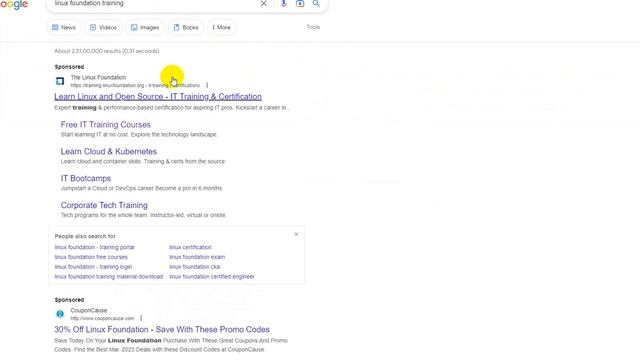Switch to the Books tab

(x=186, y=27)
